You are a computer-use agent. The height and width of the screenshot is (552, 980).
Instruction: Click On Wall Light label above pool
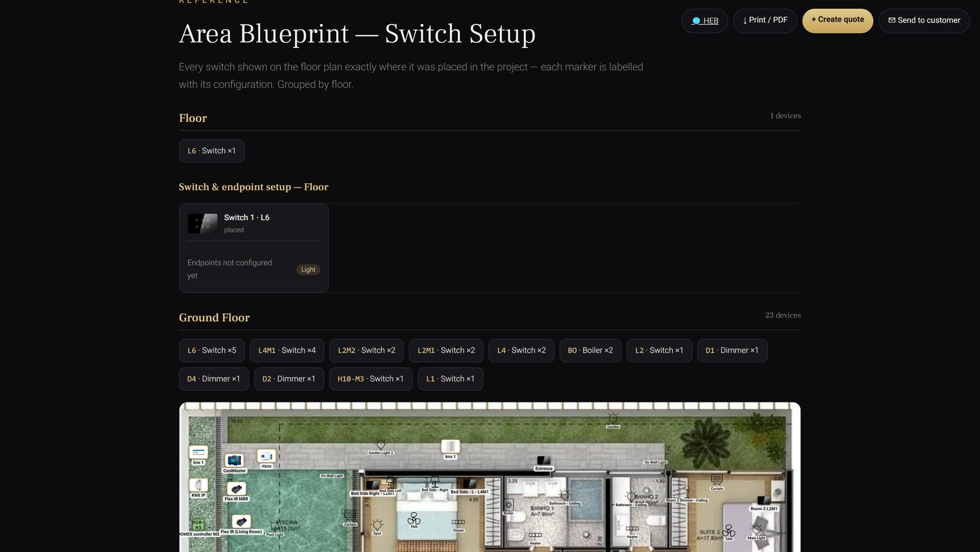pos(332,476)
